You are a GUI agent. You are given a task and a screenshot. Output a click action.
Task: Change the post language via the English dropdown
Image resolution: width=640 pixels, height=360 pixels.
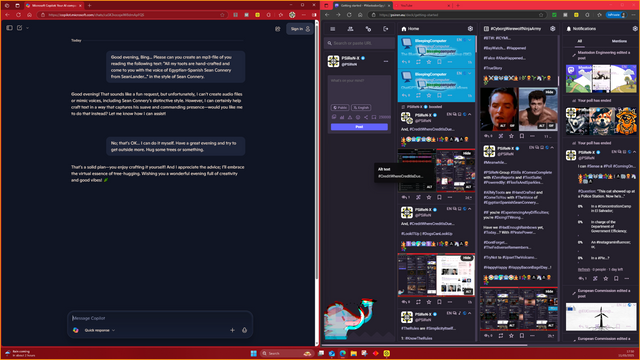(361, 107)
